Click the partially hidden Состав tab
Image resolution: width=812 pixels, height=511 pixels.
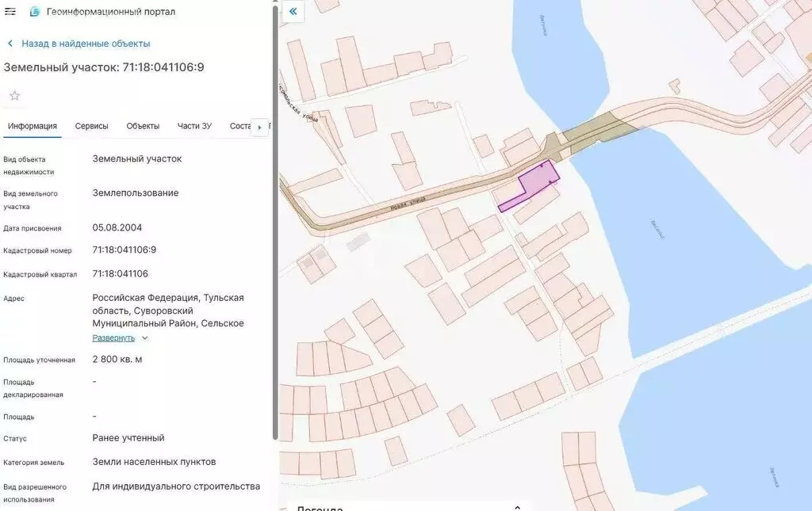pyautogui.click(x=239, y=126)
